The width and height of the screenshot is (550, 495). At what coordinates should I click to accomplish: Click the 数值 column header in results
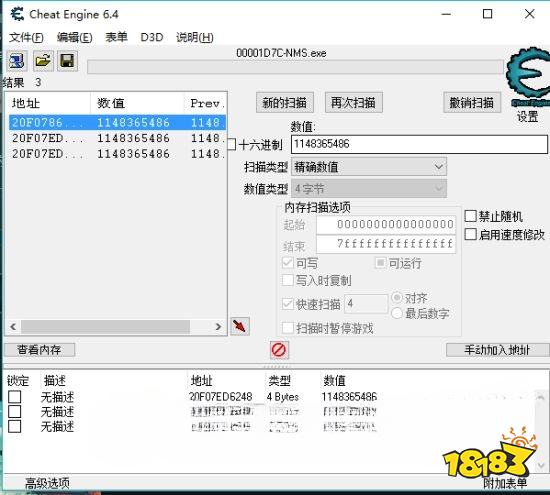(137, 103)
